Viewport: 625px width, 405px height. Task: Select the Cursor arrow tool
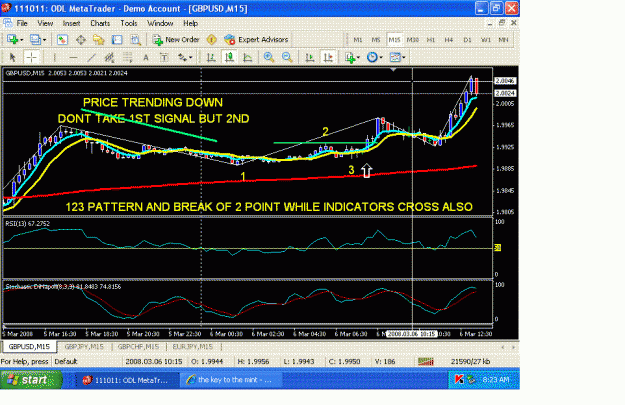(13, 57)
